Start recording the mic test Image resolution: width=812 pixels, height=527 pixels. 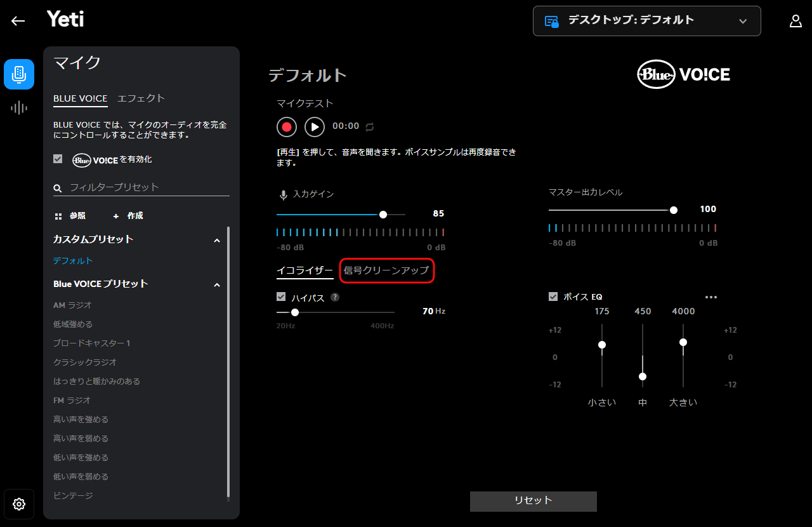287,127
